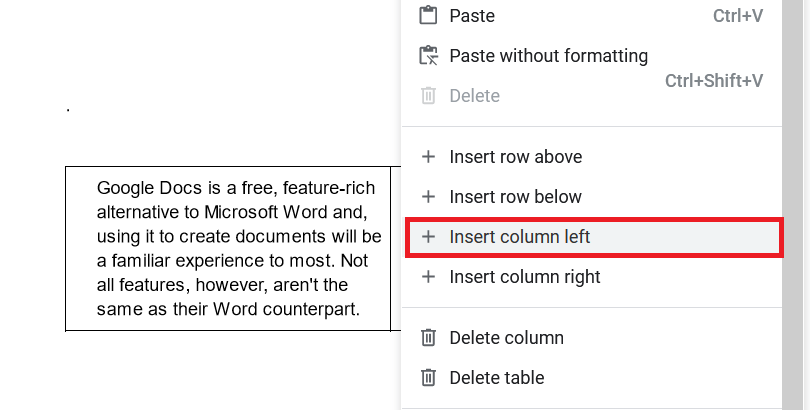Pick the highlighted Insert column left entry
810x410 pixels.
pos(520,237)
